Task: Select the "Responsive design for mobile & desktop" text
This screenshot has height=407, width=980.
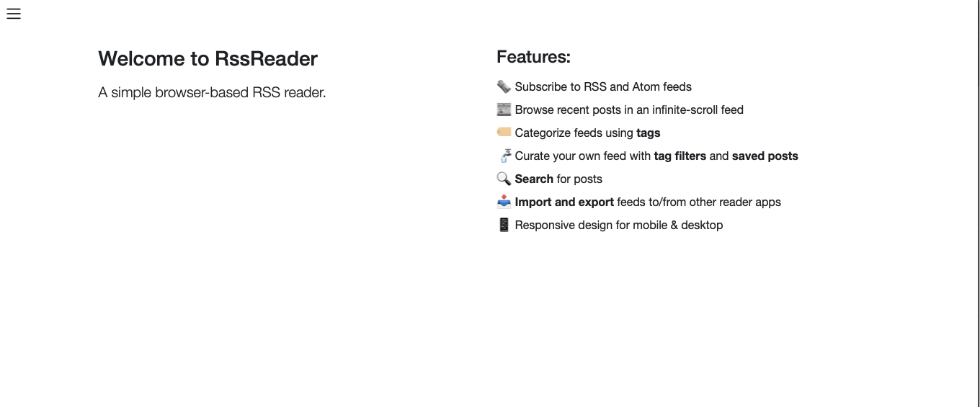Action: click(x=618, y=225)
